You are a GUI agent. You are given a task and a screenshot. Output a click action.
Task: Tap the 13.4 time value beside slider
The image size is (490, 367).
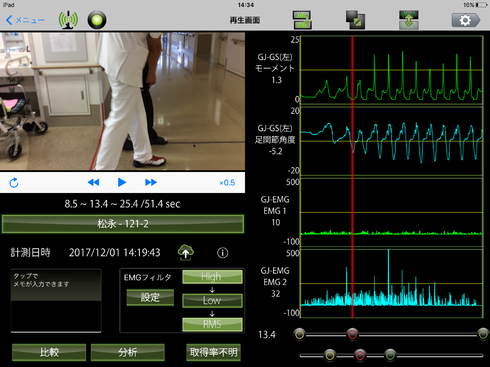click(x=267, y=335)
